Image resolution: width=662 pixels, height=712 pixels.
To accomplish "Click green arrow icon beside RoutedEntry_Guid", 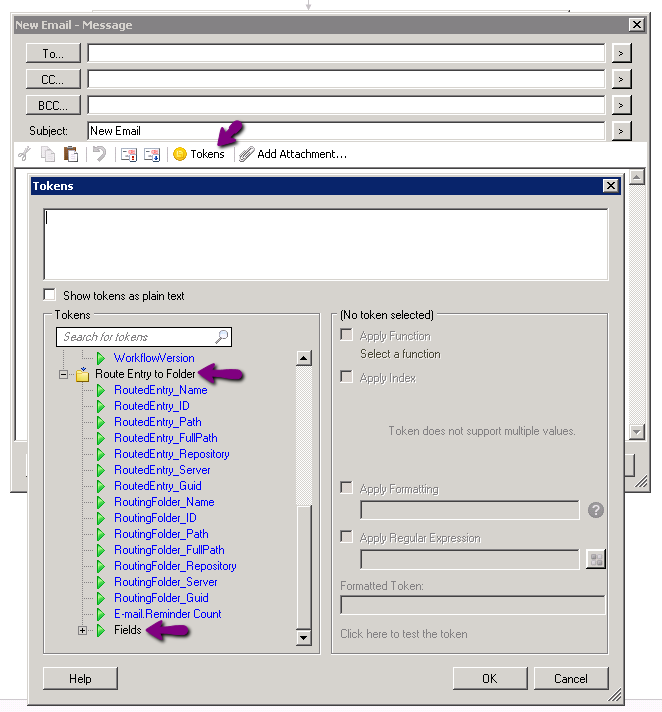I will coord(101,486).
